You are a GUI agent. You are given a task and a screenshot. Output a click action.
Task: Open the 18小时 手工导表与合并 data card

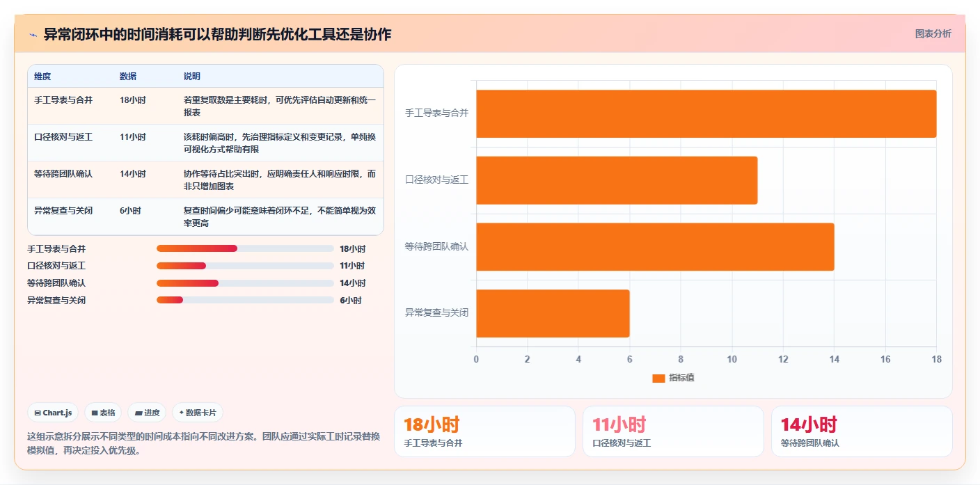[x=484, y=431]
